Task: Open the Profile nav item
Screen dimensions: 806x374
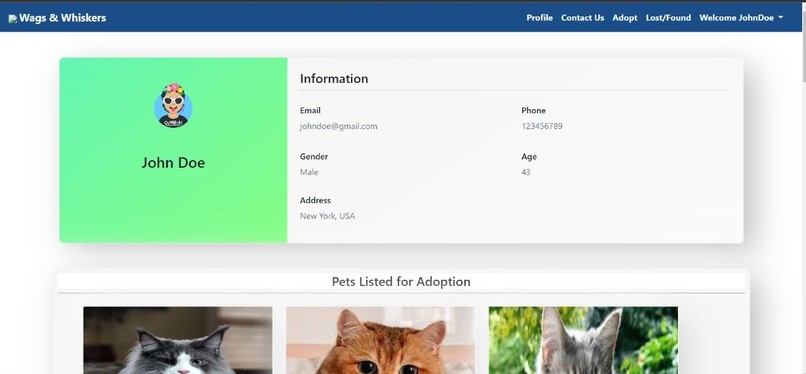Action: tap(539, 18)
